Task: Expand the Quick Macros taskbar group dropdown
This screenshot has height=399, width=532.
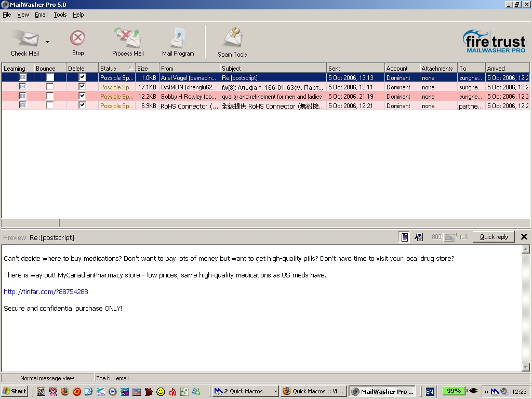Action: click(275, 391)
